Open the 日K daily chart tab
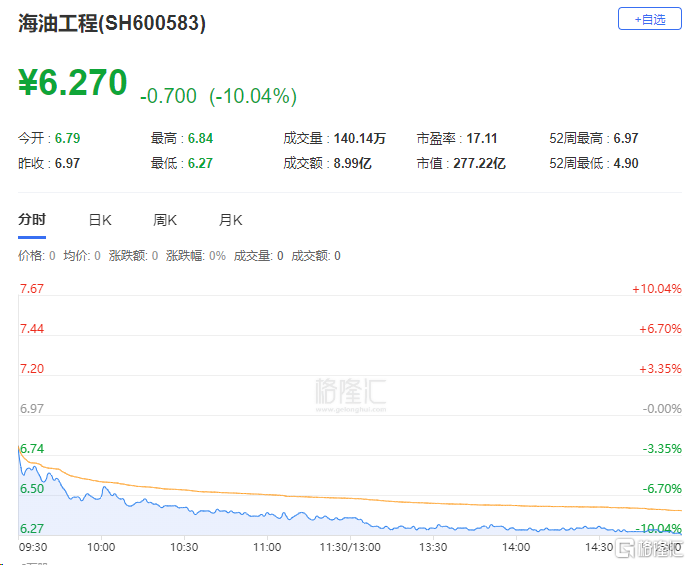The height and width of the screenshot is (565, 690). pyautogui.click(x=100, y=220)
